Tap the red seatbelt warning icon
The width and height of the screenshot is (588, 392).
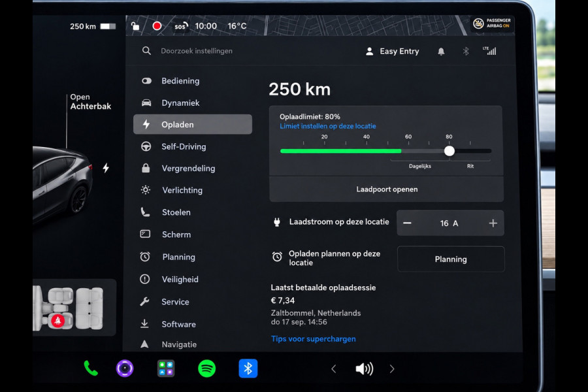point(57,321)
